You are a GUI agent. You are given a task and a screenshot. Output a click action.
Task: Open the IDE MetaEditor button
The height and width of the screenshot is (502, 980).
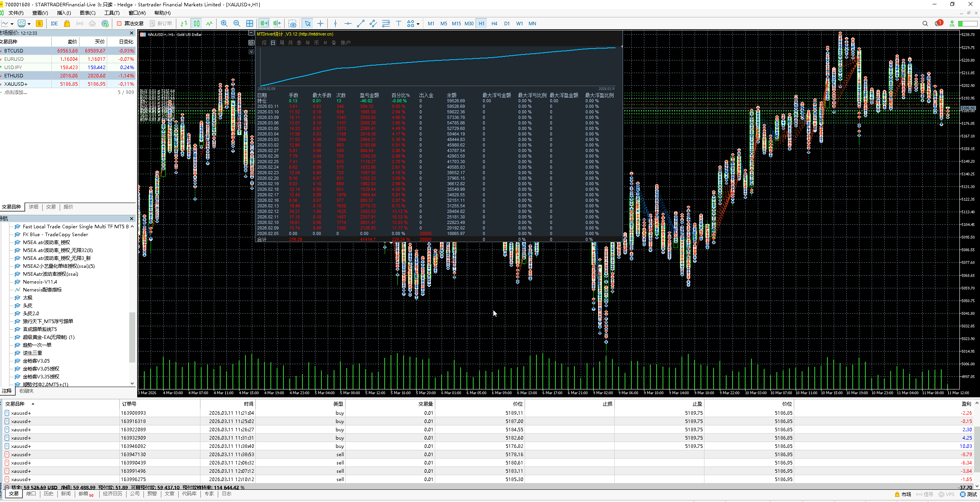[54, 24]
